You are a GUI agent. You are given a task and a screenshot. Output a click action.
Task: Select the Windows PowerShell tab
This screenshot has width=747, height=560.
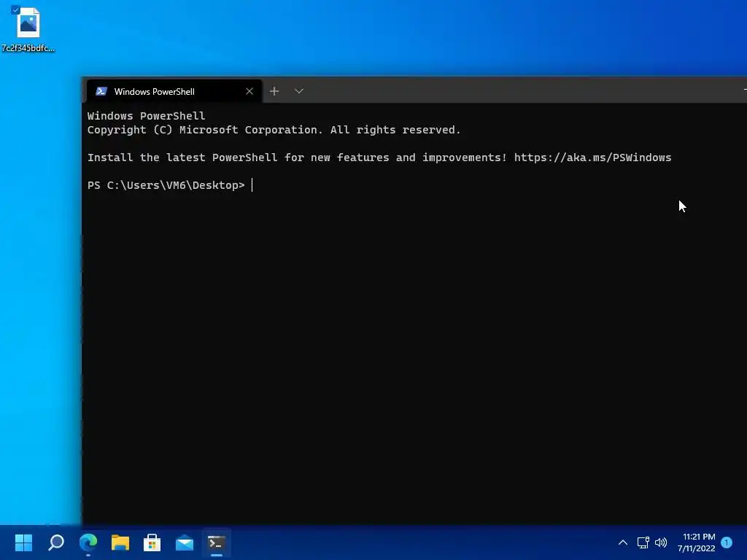pos(174,91)
